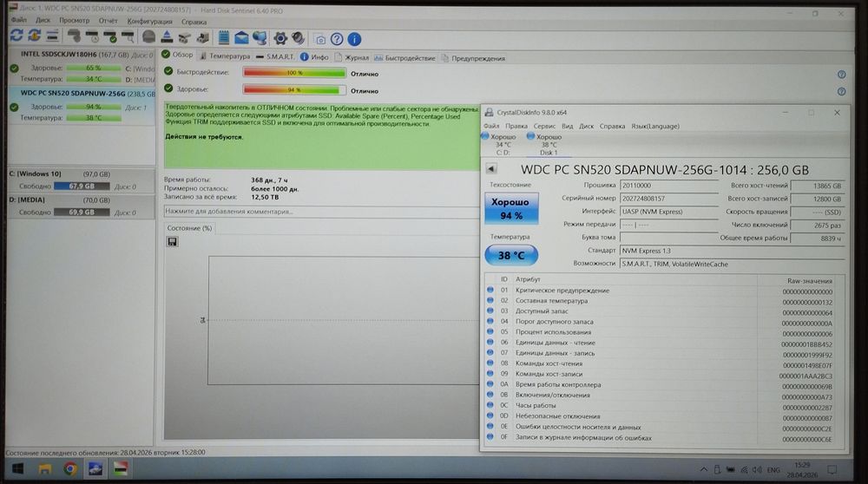Click the camera screenshot toolbar icon
Image resolution: width=868 pixels, height=484 pixels.
[x=320, y=39]
